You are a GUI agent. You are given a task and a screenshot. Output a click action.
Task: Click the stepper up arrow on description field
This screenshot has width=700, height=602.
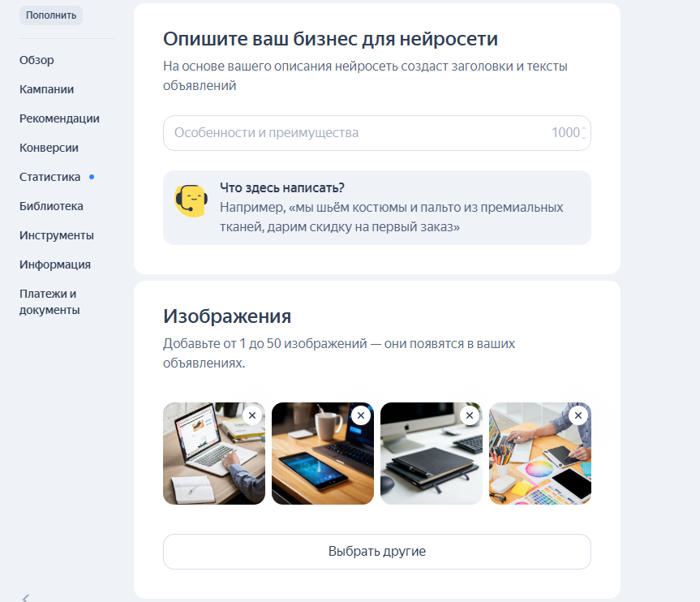pyautogui.click(x=582, y=127)
